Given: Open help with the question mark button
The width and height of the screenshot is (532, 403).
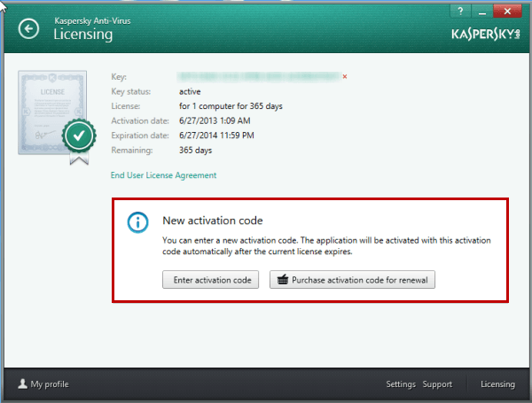Looking at the screenshot, I should pyautogui.click(x=460, y=12).
